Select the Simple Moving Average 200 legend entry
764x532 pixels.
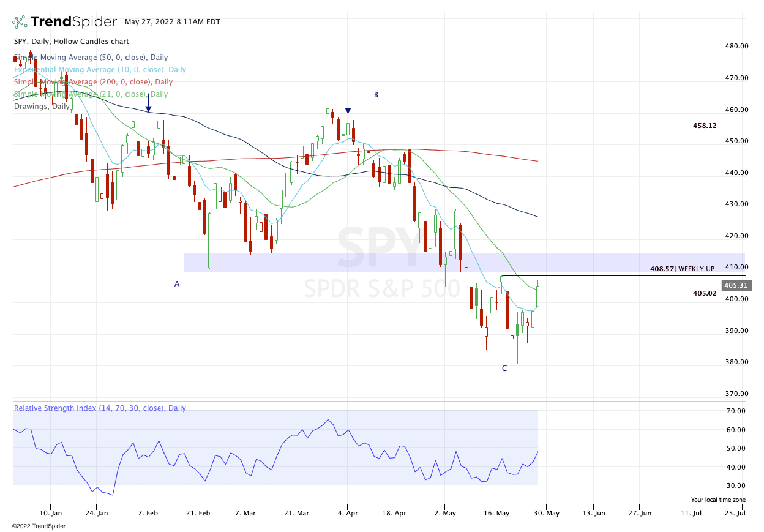point(93,82)
